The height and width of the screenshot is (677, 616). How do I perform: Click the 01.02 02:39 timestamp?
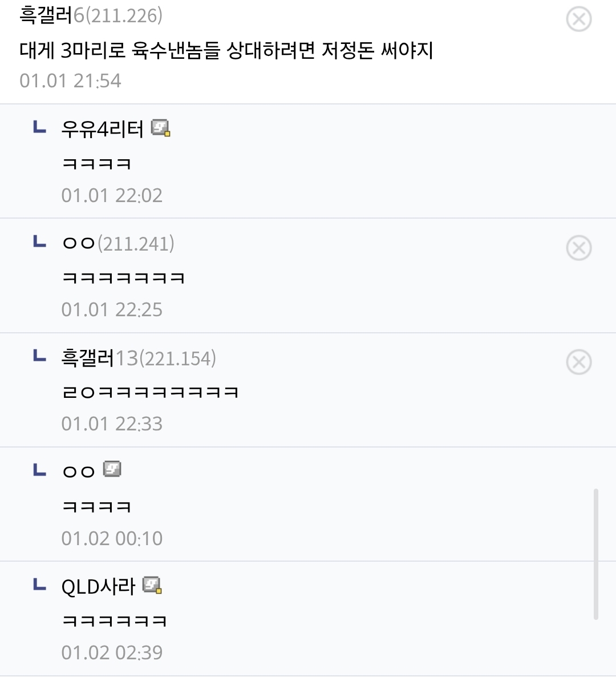coord(112,652)
